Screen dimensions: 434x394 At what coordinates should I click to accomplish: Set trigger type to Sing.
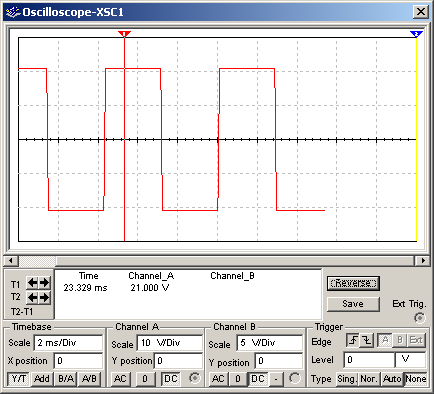(347, 379)
